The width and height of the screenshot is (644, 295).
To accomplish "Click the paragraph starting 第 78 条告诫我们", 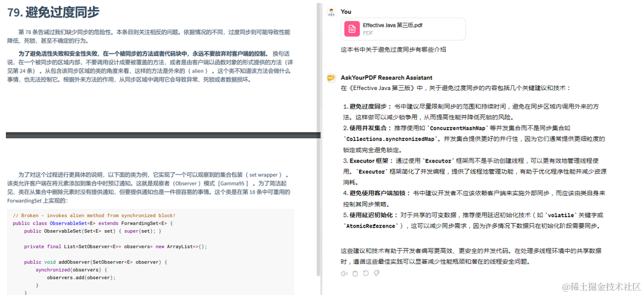I will [149, 36].
